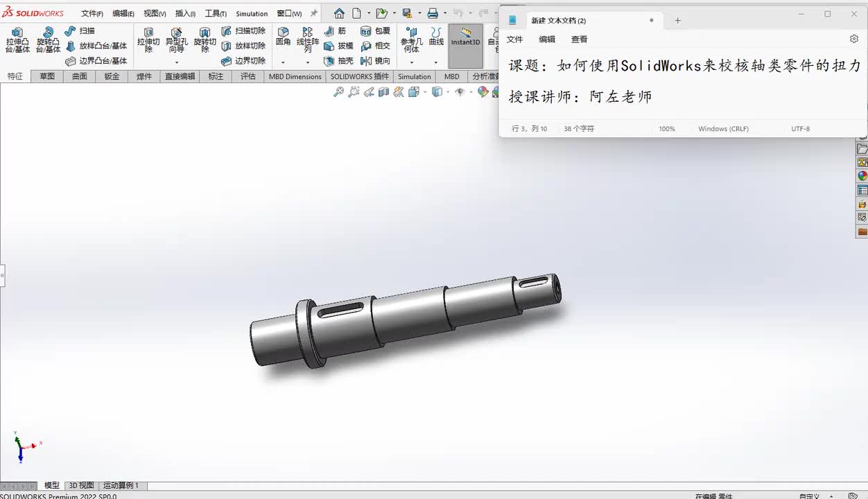The height and width of the screenshot is (499, 868).
Task: Add a new tab in Notepad
Action: pos(678,21)
